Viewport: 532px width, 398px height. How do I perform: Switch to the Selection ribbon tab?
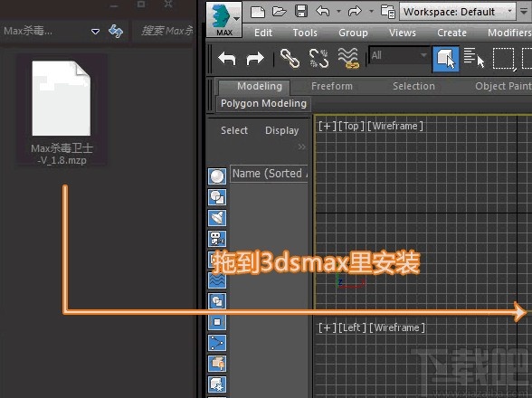[x=413, y=86]
